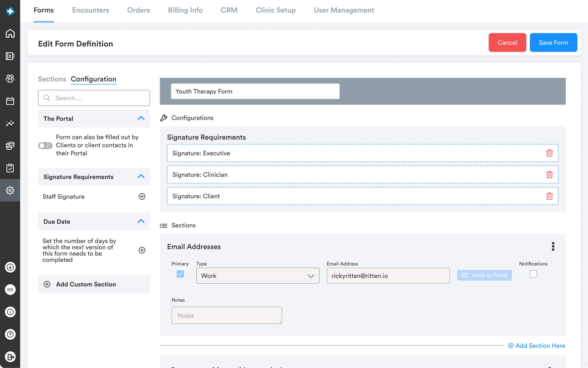Image resolution: width=588 pixels, height=368 pixels.
Task: Open the clients group sidebar icon
Action: coord(10,78)
